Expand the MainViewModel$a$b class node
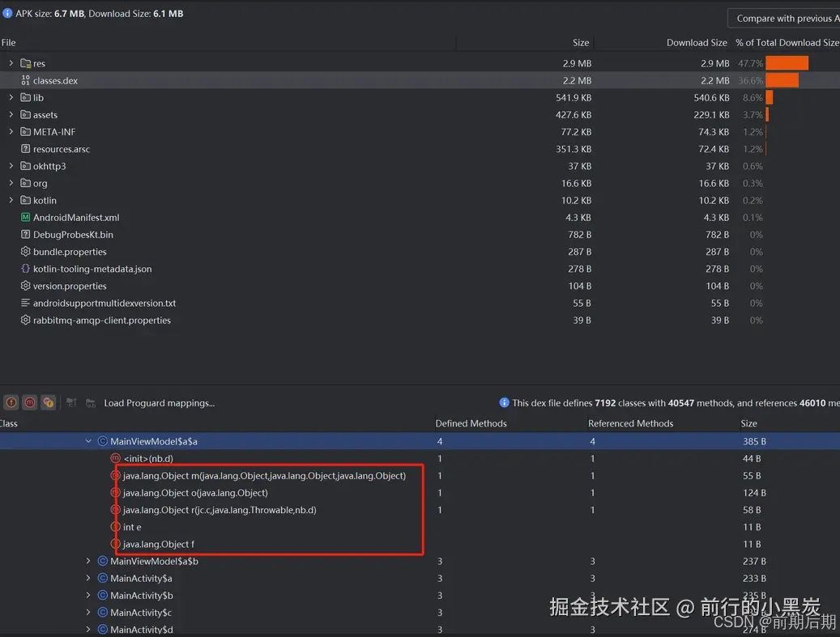The image size is (840, 637). (x=87, y=561)
